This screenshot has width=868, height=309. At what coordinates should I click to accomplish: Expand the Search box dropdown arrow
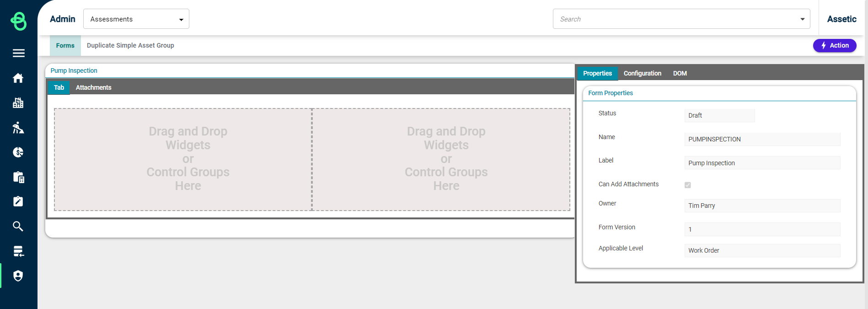[x=802, y=19]
